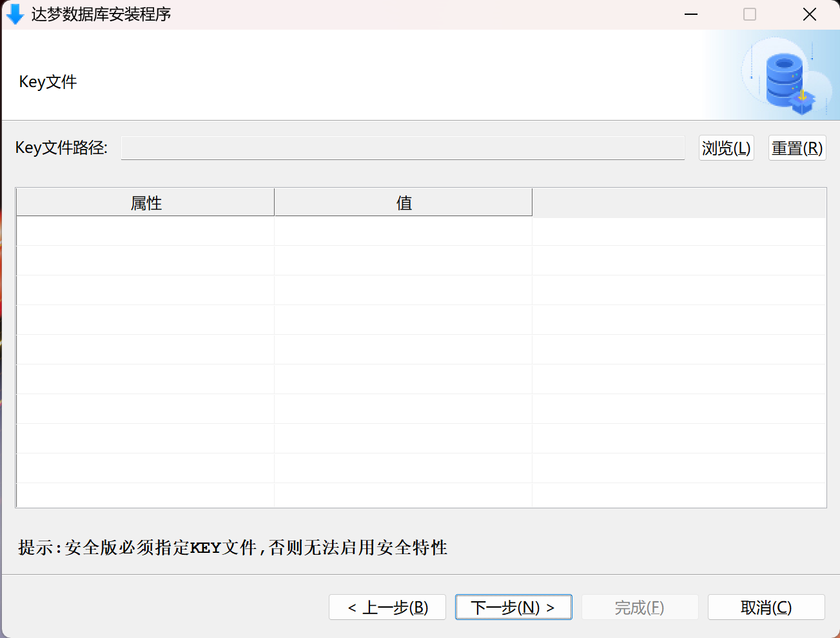Go back with 上一步(B) button

click(387, 607)
